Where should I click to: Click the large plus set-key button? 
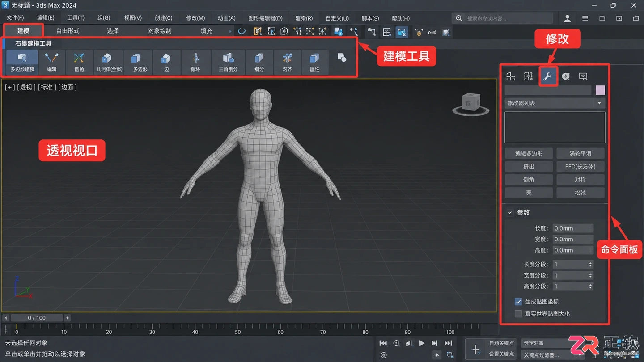click(x=476, y=349)
